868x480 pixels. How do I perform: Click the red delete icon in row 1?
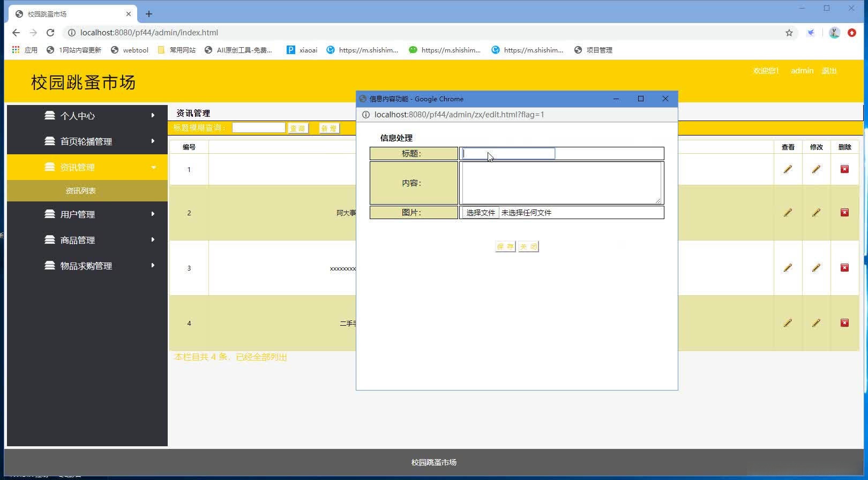click(844, 169)
